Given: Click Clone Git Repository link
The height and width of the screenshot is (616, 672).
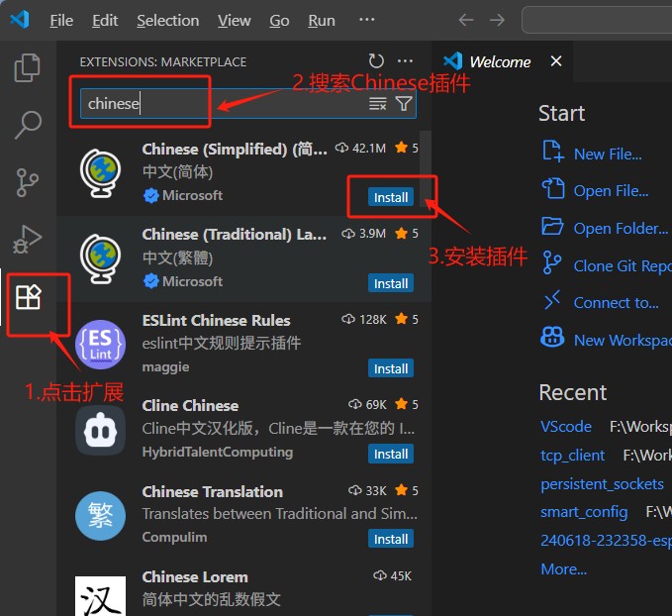Looking at the screenshot, I should coord(623,266).
